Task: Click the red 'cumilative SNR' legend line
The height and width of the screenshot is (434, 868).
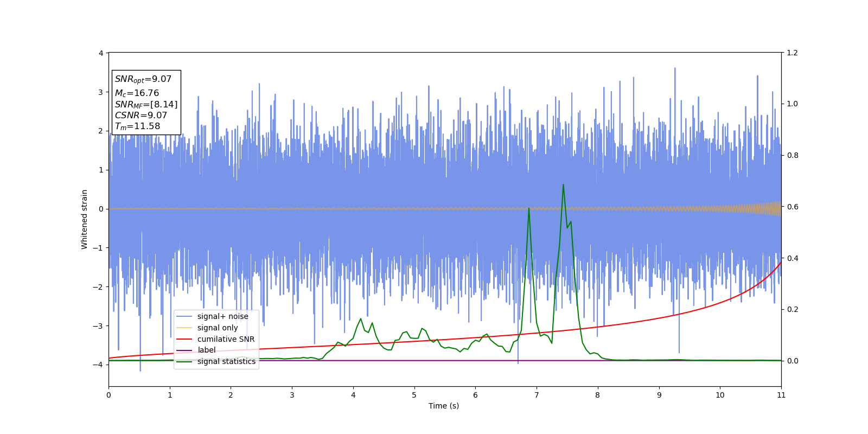Action: click(184, 339)
